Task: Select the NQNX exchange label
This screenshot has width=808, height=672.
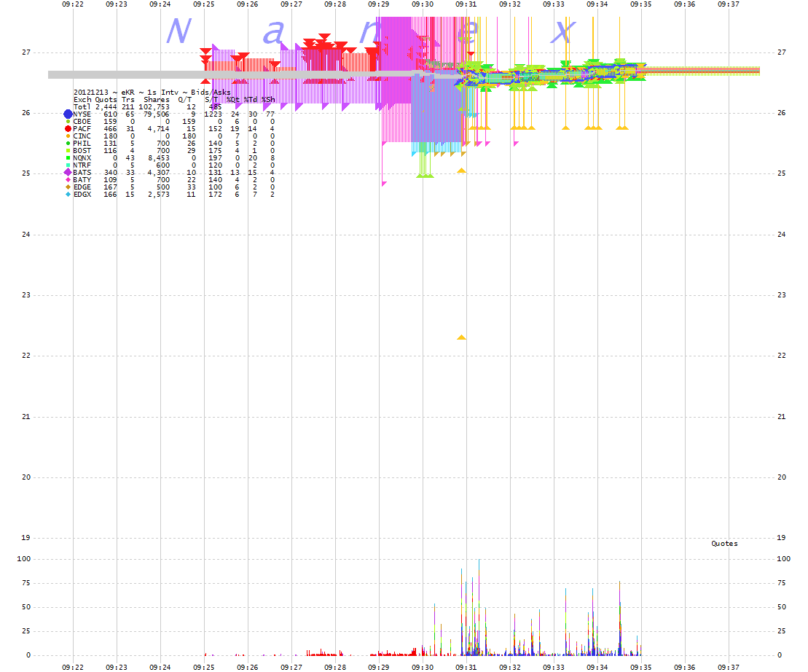Action: pos(82,158)
